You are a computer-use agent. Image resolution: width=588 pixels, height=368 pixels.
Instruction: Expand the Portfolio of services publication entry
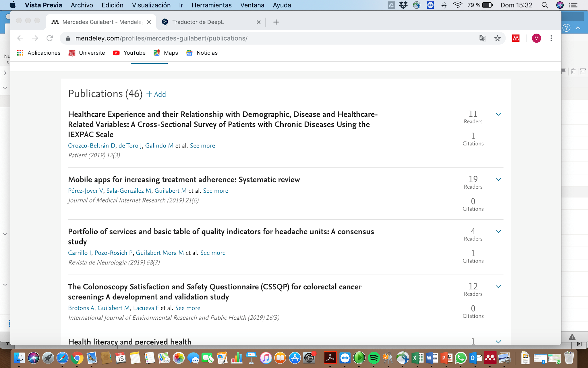pyautogui.click(x=498, y=231)
